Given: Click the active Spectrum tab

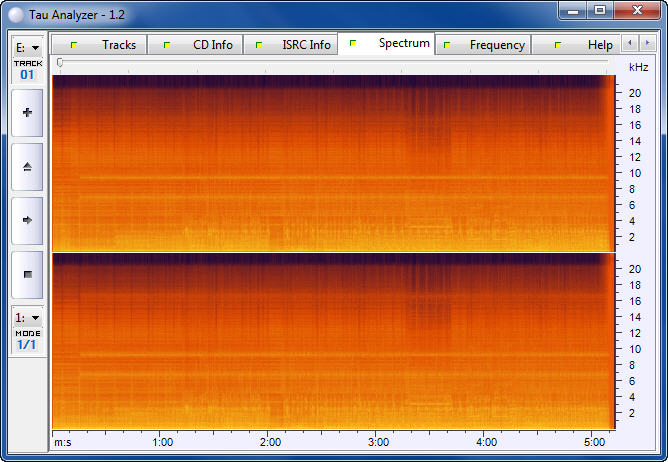Looking at the screenshot, I should [387, 44].
